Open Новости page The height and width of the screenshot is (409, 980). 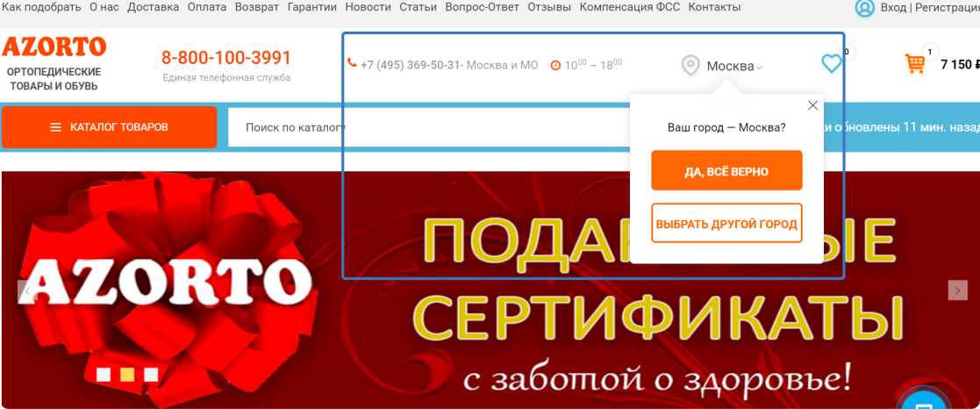tap(368, 8)
